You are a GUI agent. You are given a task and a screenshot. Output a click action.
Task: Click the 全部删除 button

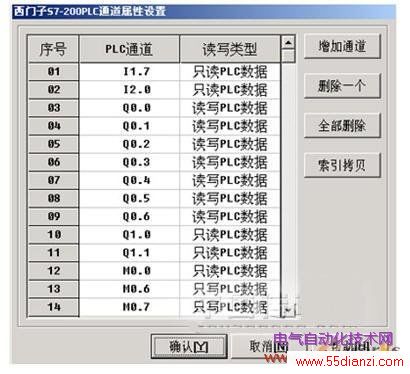tap(342, 126)
